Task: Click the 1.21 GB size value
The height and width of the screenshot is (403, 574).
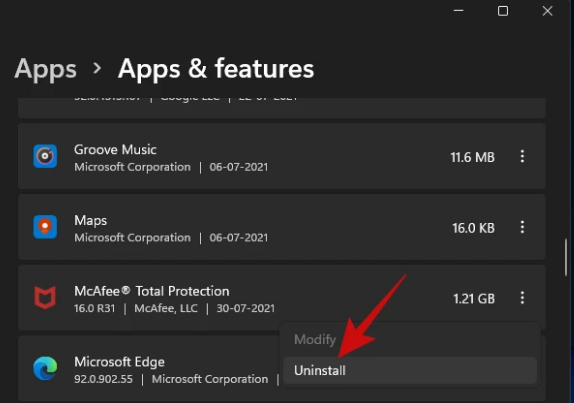Action: [474, 299]
